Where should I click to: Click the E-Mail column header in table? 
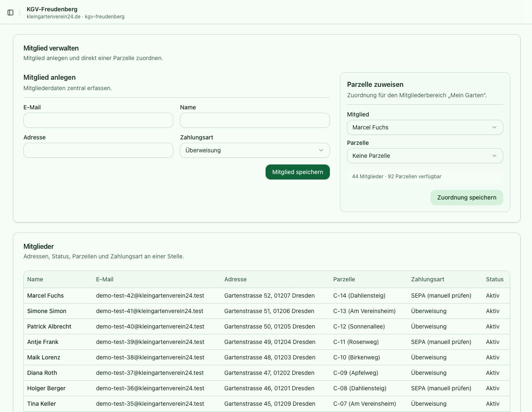pos(105,279)
